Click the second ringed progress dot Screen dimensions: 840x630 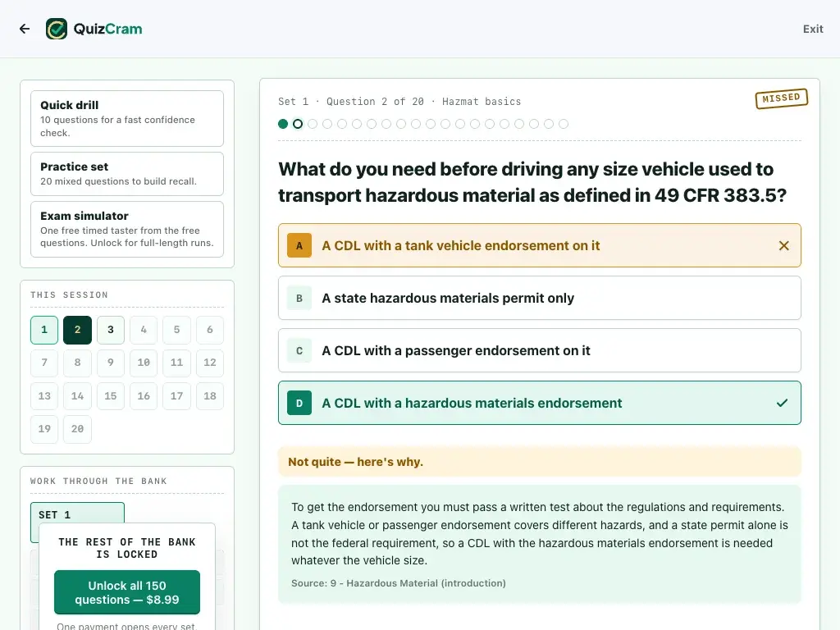[298, 125]
